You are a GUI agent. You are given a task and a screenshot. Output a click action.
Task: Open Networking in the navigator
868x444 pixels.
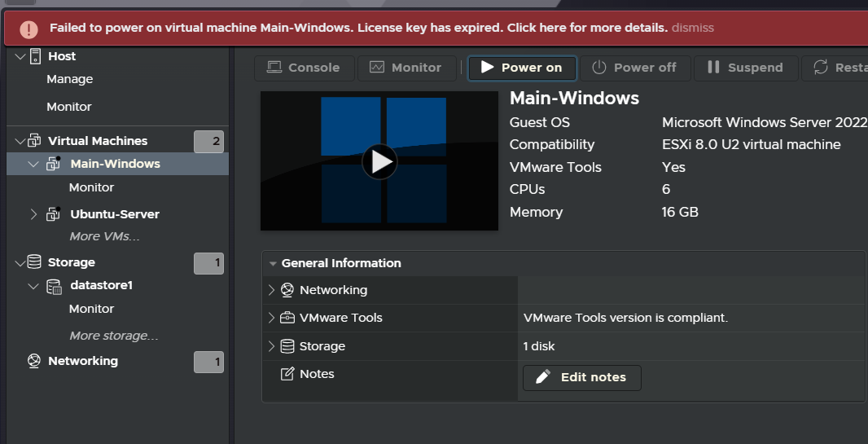click(x=83, y=361)
